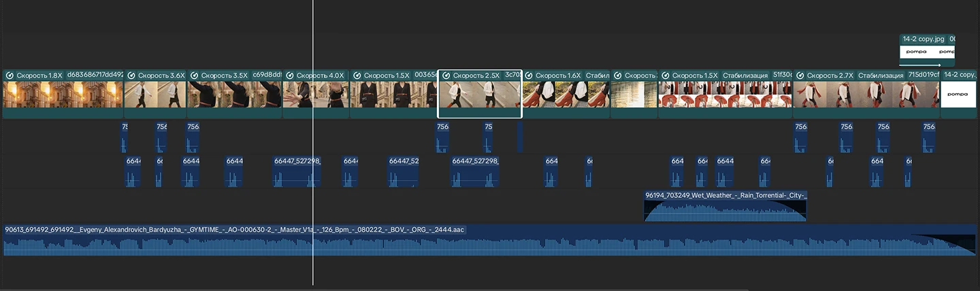Viewport: 980px width, 291px height.
Task: Click the retime icon beside Скорость 4.0X
Action: (290, 75)
